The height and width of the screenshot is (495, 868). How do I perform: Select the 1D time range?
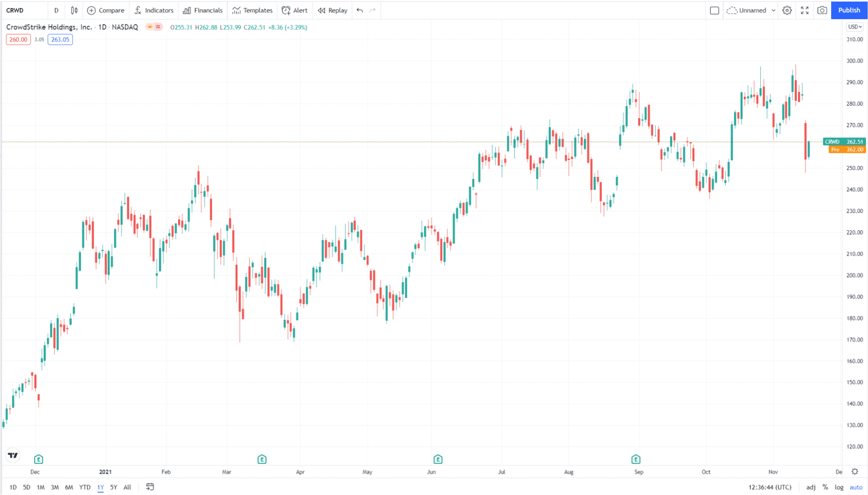tap(13, 487)
